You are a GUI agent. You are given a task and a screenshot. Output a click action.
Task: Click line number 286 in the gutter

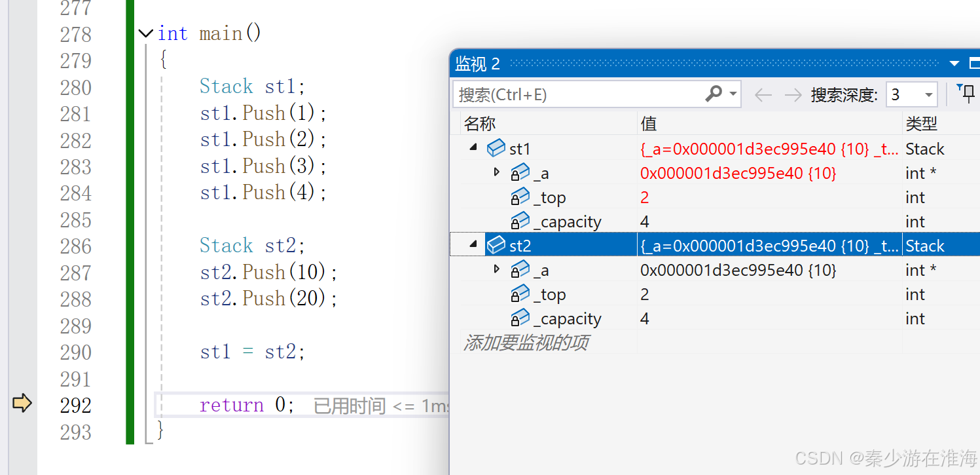point(76,246)
